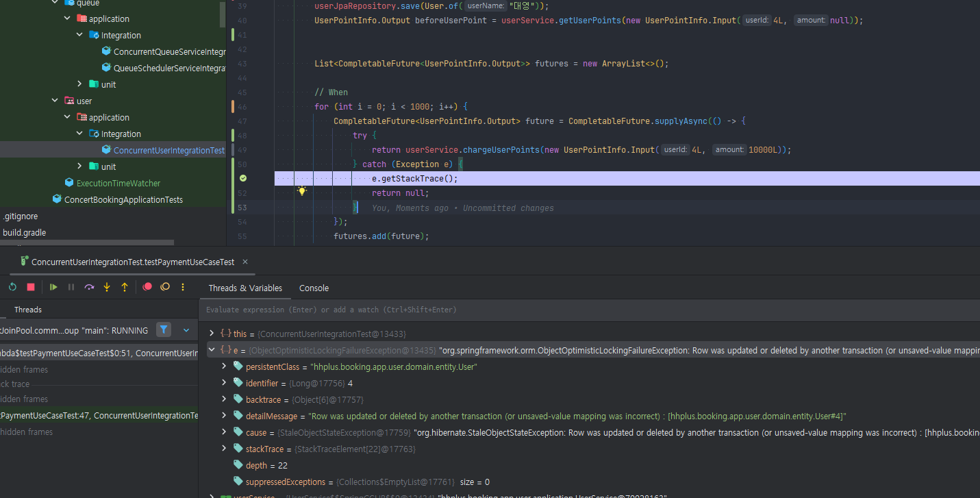Toggle the thread filter button
Screen dimensions: 980x498
pyautogui.click(x=164, y=330)
